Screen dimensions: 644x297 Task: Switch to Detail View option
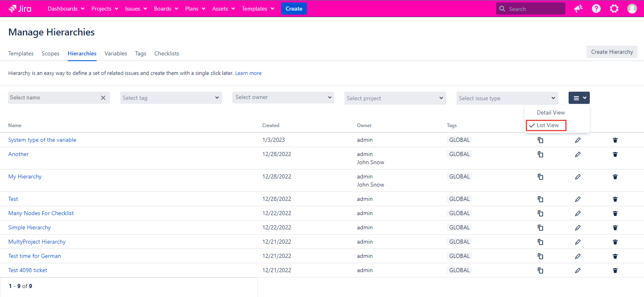[550, 112]
